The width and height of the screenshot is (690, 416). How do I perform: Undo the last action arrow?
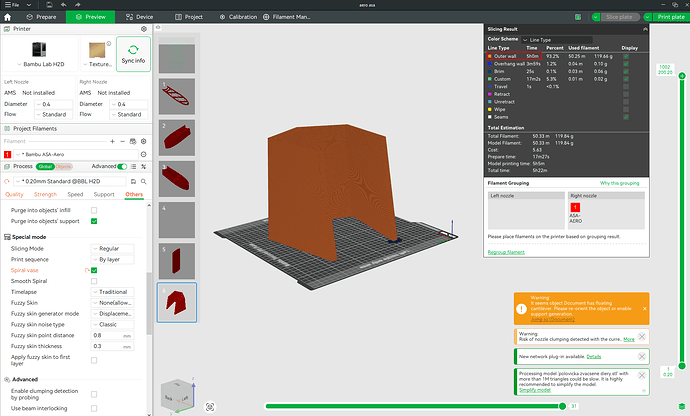click(64, 5)
